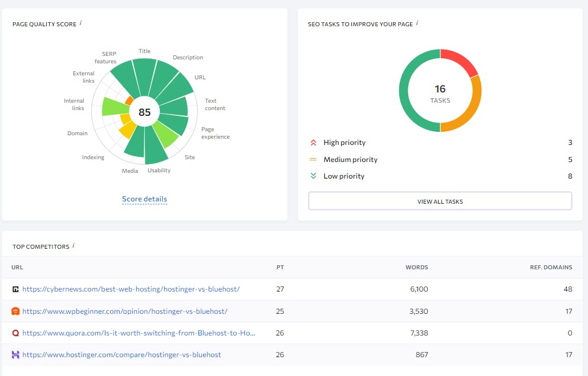Screen dimensions: 588x376
Task: Open the cybernews hostinger-vs-bluehost link
Action: click(x=131, y=289)
